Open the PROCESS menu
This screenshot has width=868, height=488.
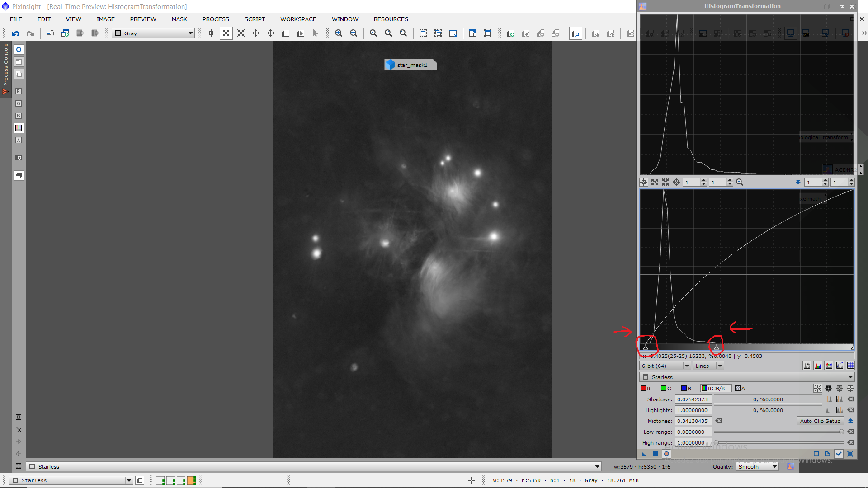216,19
